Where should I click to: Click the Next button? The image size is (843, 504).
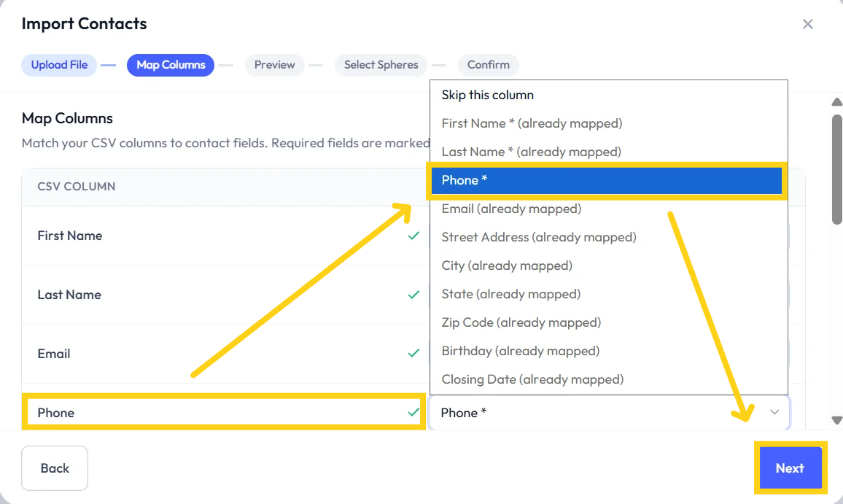(790, 468)
